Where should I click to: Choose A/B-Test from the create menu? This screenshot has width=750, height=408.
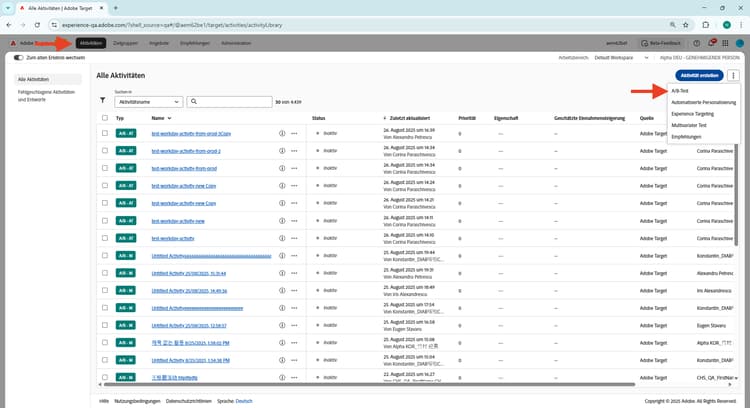680,90
